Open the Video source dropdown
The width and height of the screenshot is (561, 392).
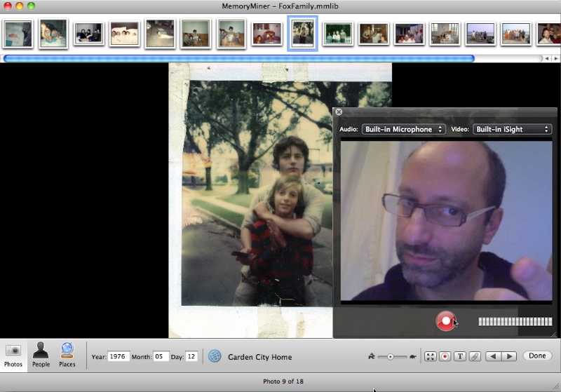[x=512, y=130]
